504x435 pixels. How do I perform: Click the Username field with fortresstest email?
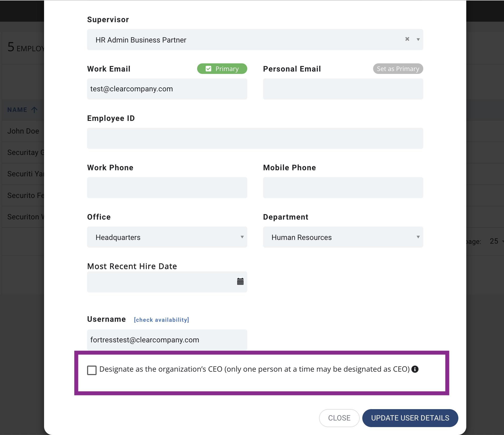coord(167,340)
